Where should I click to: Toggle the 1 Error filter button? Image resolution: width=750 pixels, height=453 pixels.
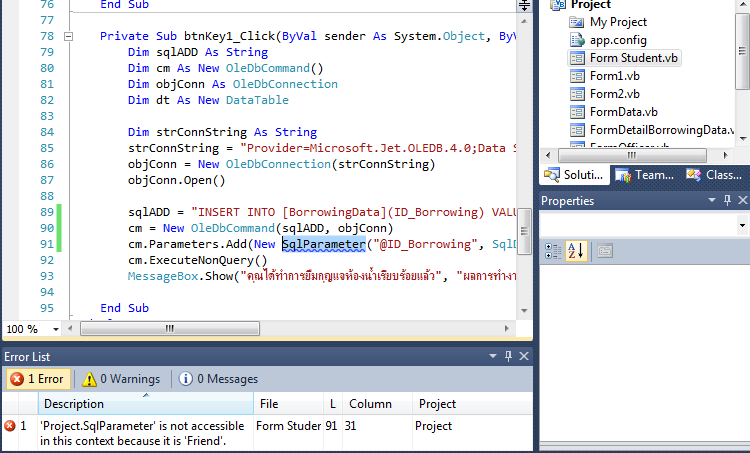coord(36,379)
